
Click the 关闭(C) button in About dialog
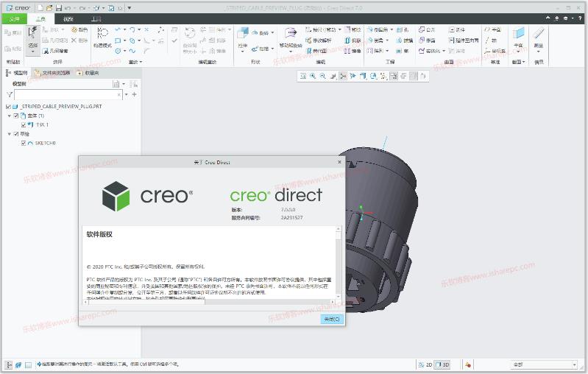(x=332, y=319)
